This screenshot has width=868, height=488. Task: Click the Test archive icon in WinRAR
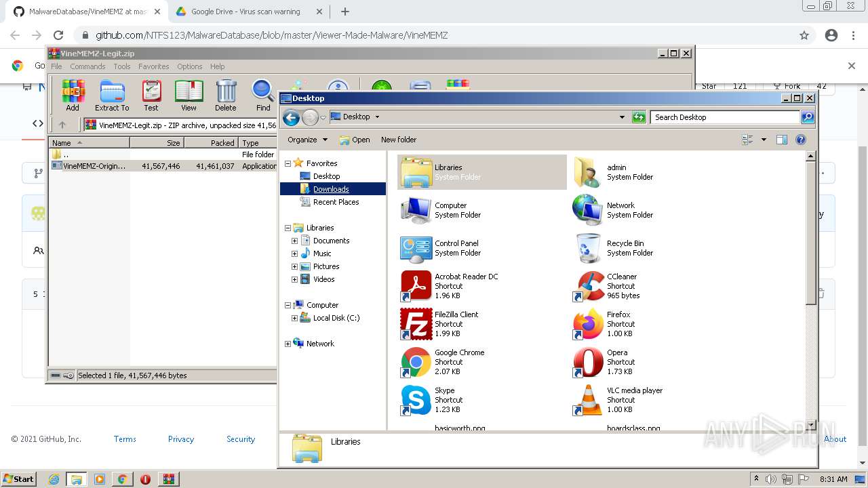tap(151, 95)
